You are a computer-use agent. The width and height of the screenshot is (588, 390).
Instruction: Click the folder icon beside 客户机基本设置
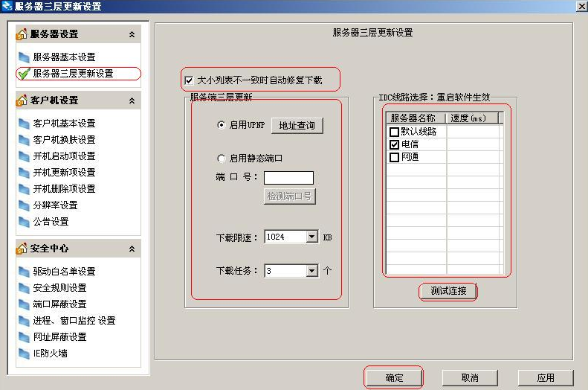click(24, 124)
